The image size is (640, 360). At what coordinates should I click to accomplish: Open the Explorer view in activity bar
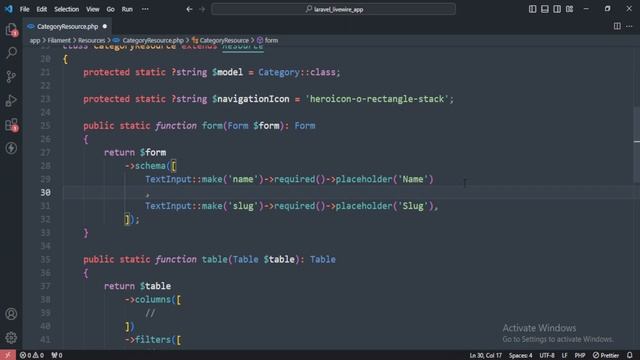click(11, 30)
